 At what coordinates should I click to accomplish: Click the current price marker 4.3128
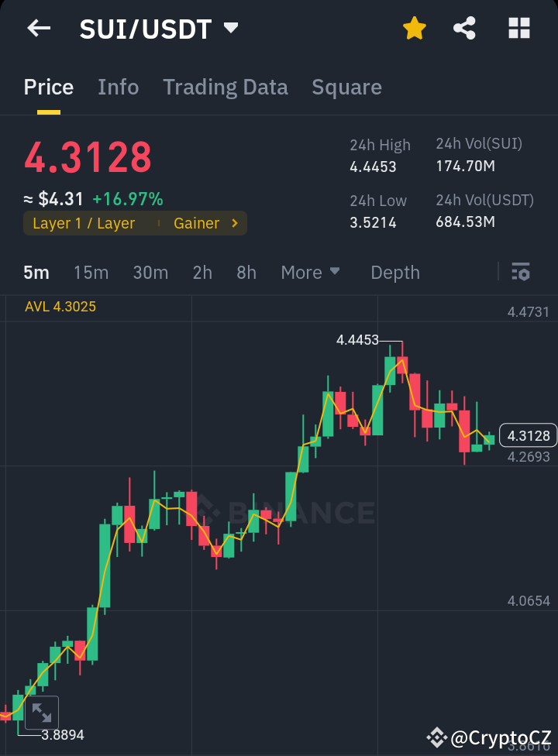(529, 436)
